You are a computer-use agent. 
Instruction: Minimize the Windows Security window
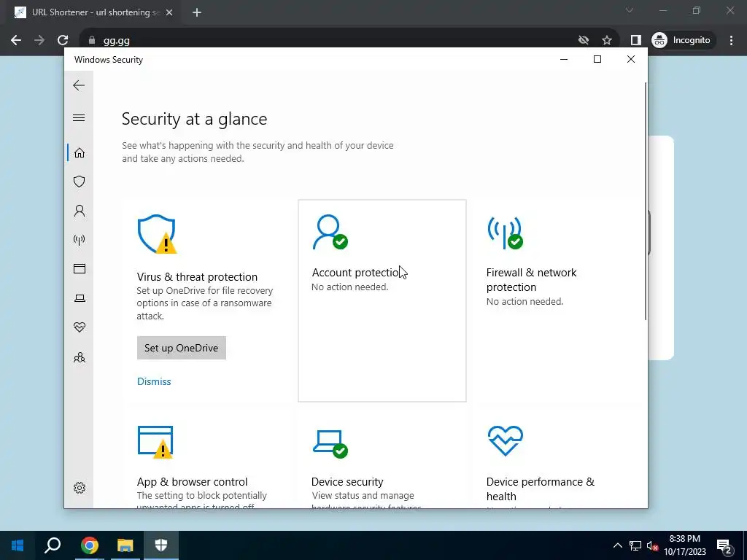[x=564, y=59]
